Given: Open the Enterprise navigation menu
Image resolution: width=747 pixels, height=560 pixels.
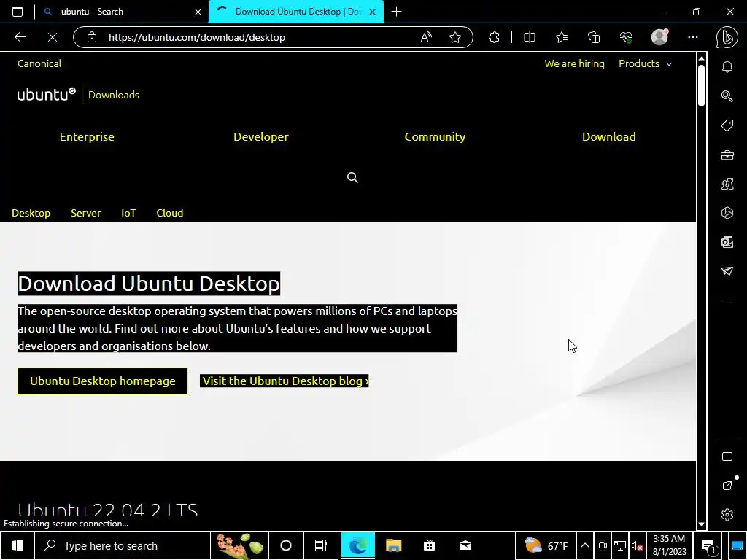Looking at the screenshot, I should pos(87,136).
